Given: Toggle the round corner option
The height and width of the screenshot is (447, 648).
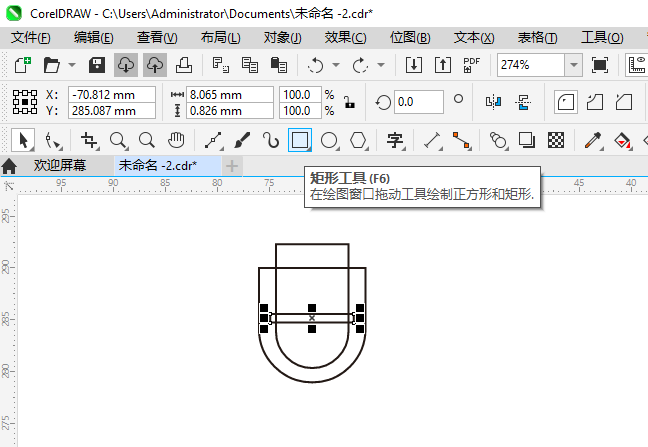Looking at the screenshot, I should tap(566, 102).
